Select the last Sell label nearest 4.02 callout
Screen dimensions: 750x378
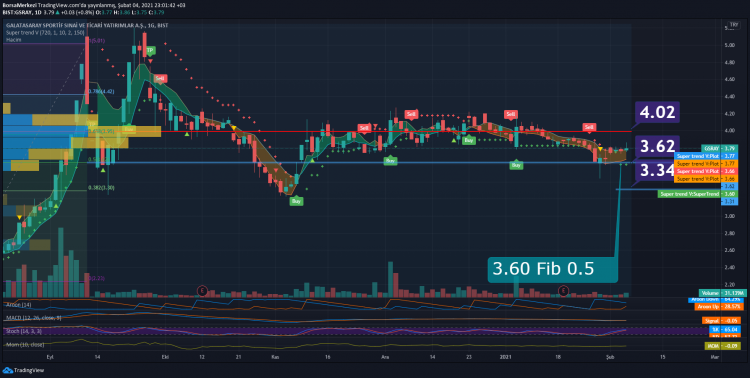point(589,127)
